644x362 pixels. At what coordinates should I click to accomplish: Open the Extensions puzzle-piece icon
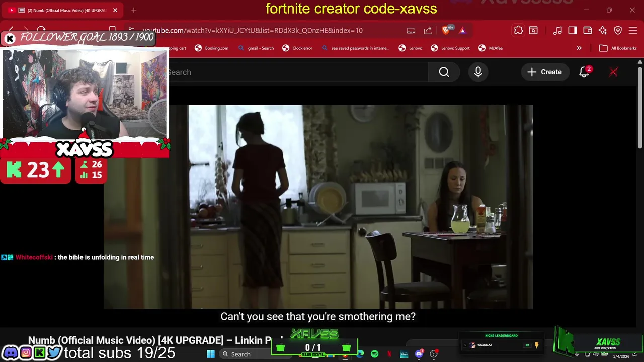coord(518,31)
